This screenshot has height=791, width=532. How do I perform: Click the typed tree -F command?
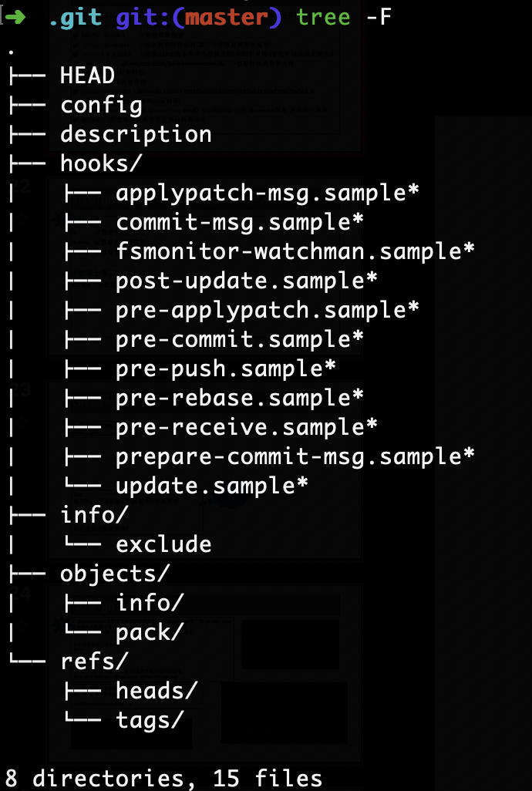click(343, 17)
